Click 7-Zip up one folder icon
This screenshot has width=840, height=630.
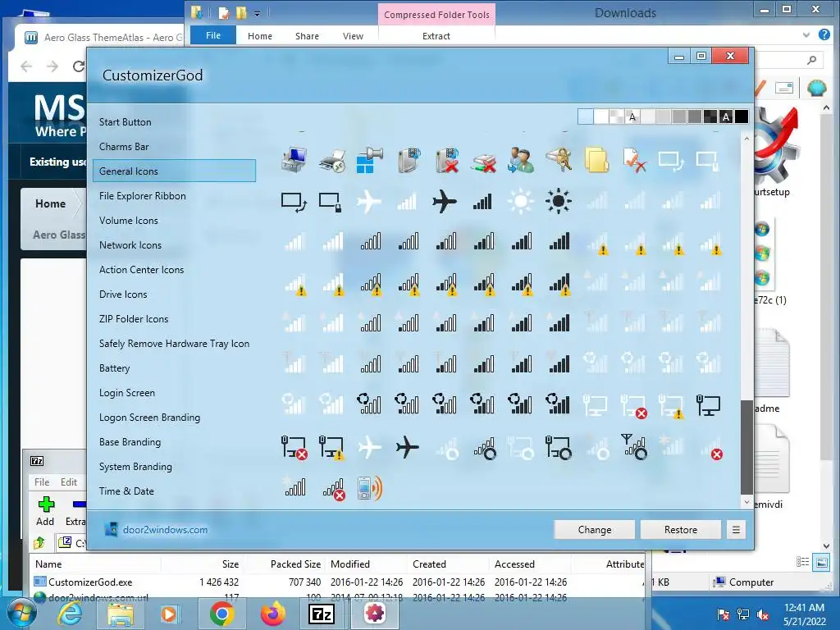pos(39,543)
